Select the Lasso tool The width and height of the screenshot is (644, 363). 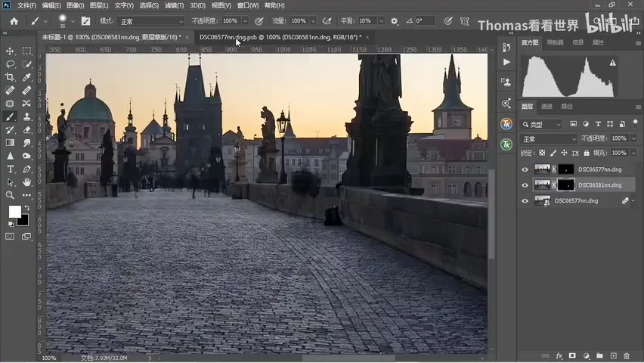click(x=10, y=64)
